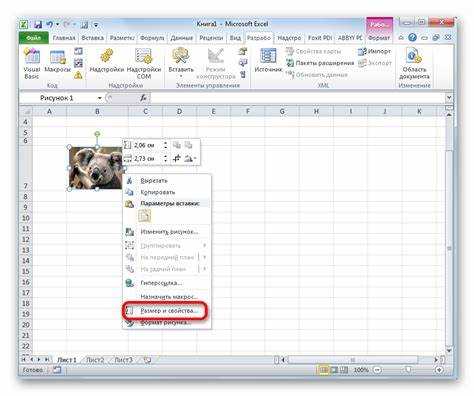Open the Файл tab
Viewport: 474px width, 396px height.
(x=34, y=38)
